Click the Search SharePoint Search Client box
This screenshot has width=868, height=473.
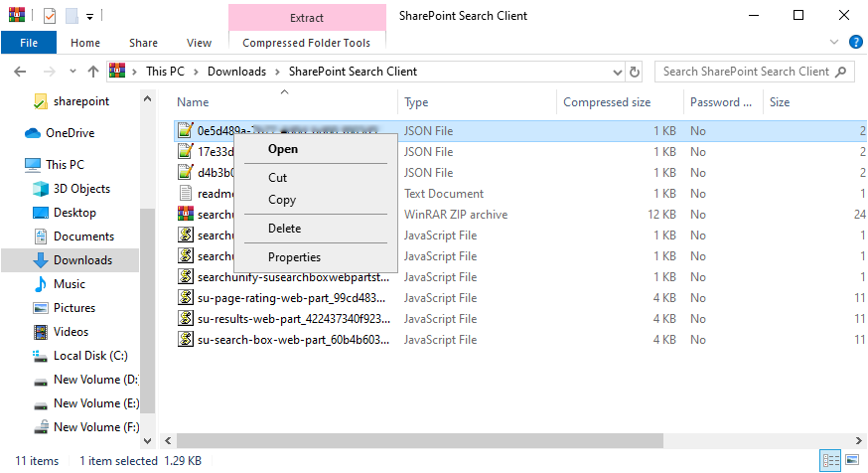pos(745,72)
